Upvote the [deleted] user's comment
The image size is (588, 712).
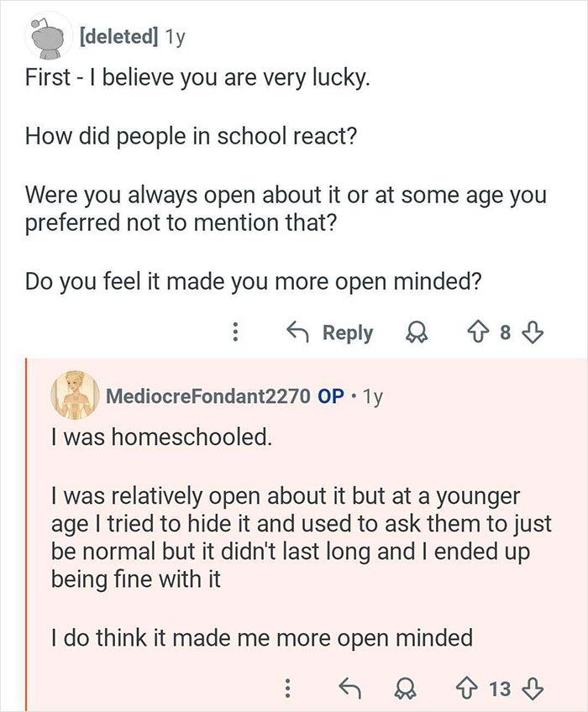(476, 332)
